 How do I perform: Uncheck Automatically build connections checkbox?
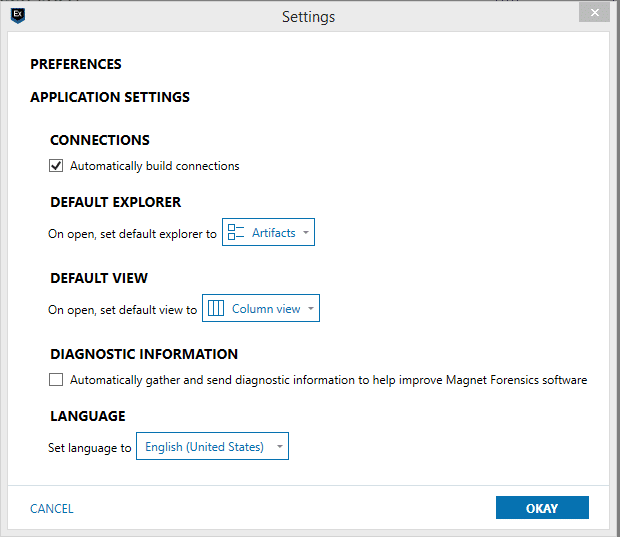[x=56, y=166]
